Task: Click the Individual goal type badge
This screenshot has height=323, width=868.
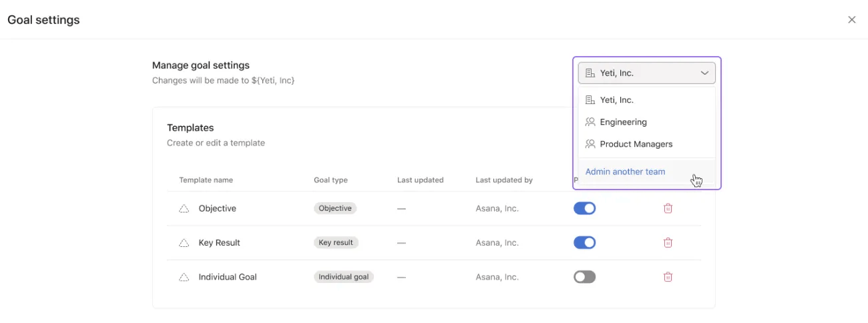Action: pos(343,277)
